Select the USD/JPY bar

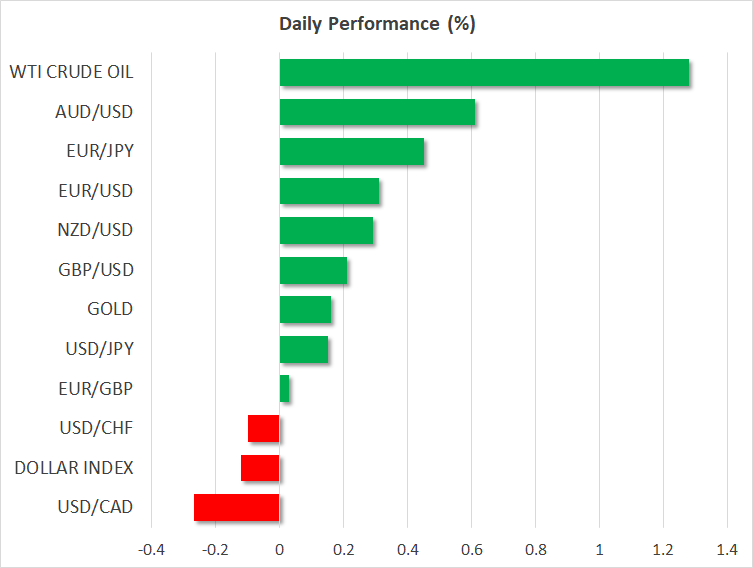(x=304, y=349)
